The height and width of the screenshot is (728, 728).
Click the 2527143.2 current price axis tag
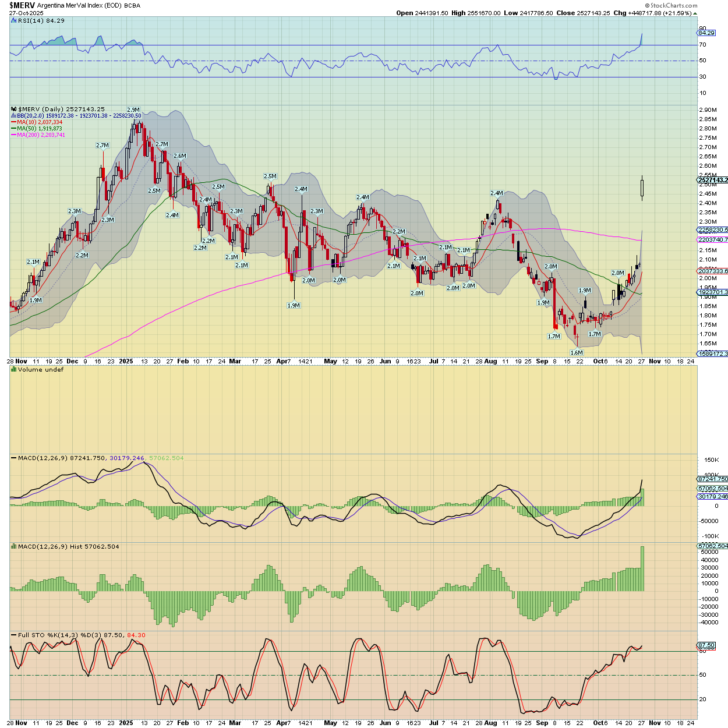(713, 180)
